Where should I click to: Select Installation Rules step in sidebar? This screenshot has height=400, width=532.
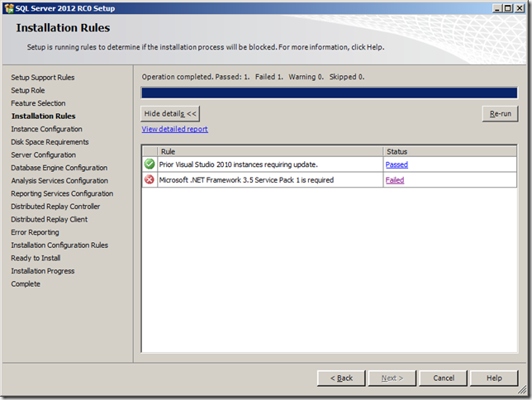coord(44,117)
